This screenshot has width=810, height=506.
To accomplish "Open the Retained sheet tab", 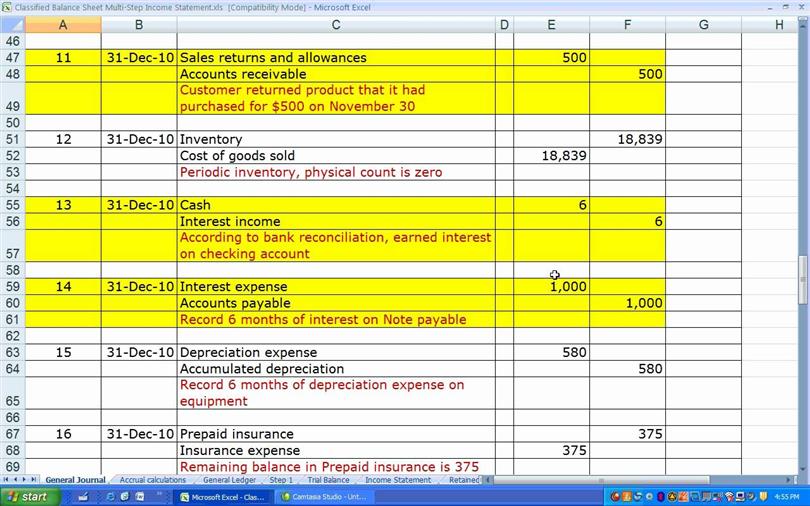I will click(x=463, y=480).
